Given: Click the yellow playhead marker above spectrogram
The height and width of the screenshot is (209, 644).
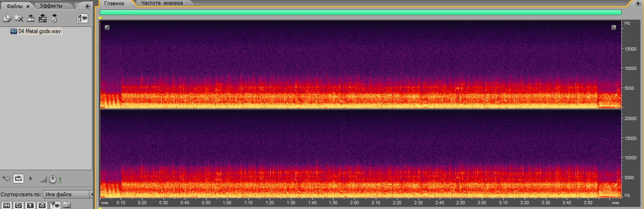Looking at the screenshot, I should pyautogui.click(x=100, y=18).
